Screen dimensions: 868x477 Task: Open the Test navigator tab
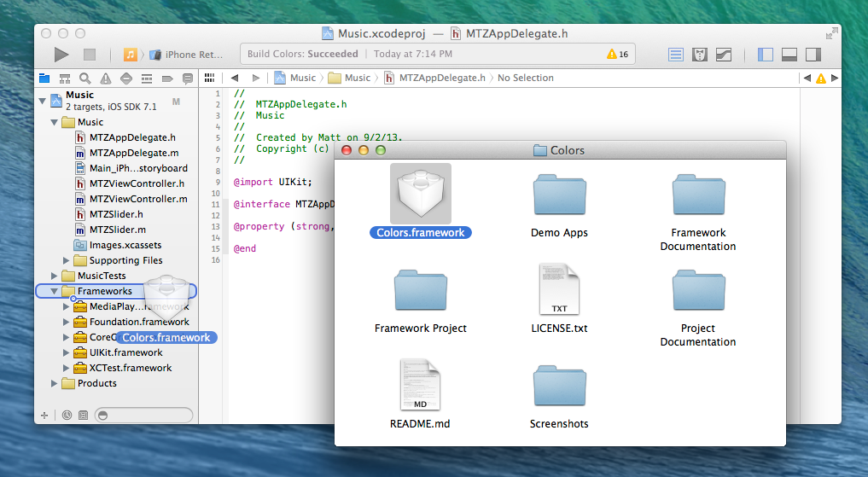126,78
